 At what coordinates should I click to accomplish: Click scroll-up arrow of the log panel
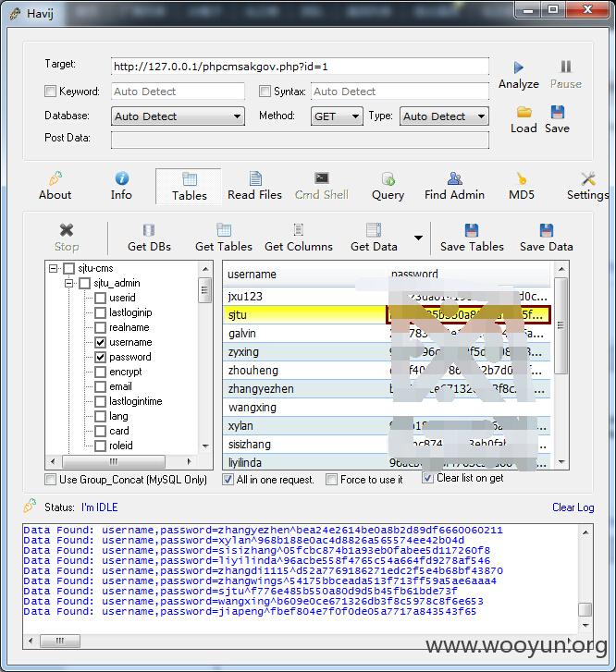point(585,532)
